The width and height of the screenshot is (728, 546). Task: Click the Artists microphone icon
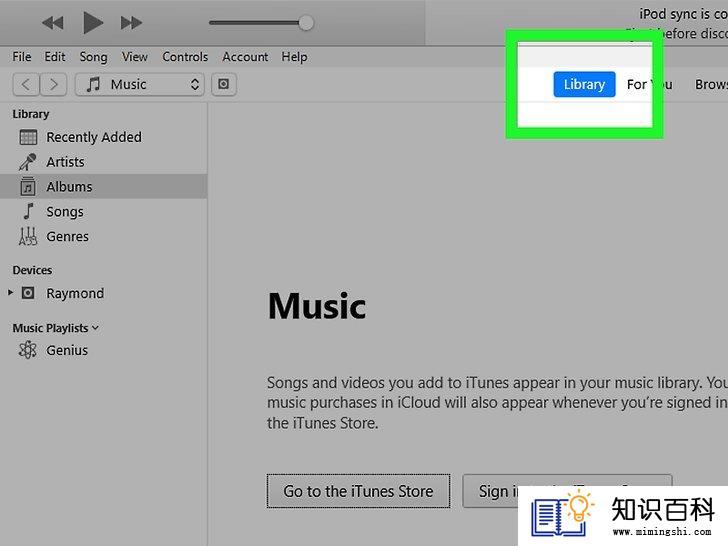(x=28, y=162)
